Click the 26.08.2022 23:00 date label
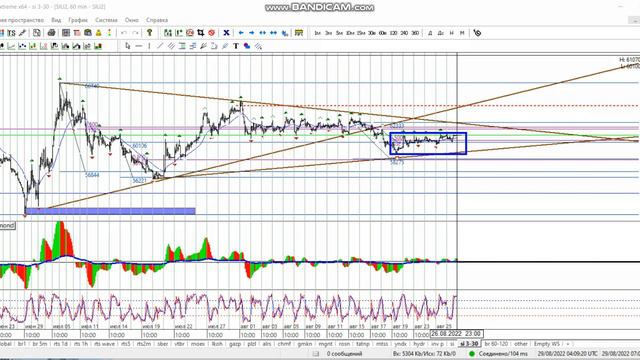The height and width of the screenshot is (360, 640). pyautogui.click(x=457, y=333)
